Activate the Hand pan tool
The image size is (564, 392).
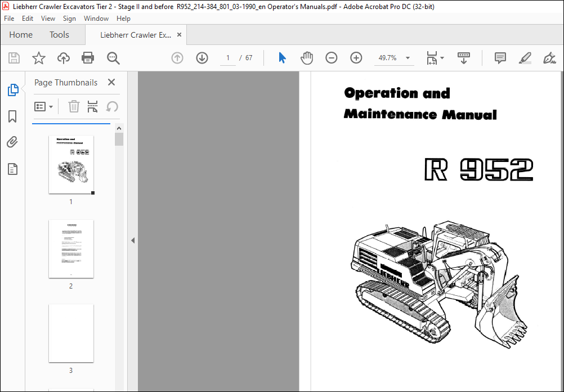[307, 58]
